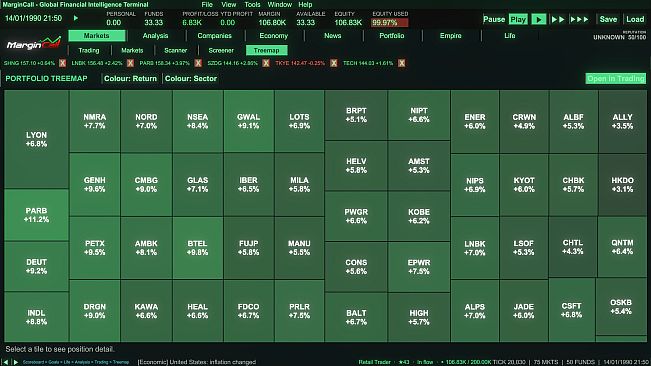Image resolution: width=651 pixels, height=366 pixels.
Task: Open the Trading sub-tab
Action: point(89,50)
